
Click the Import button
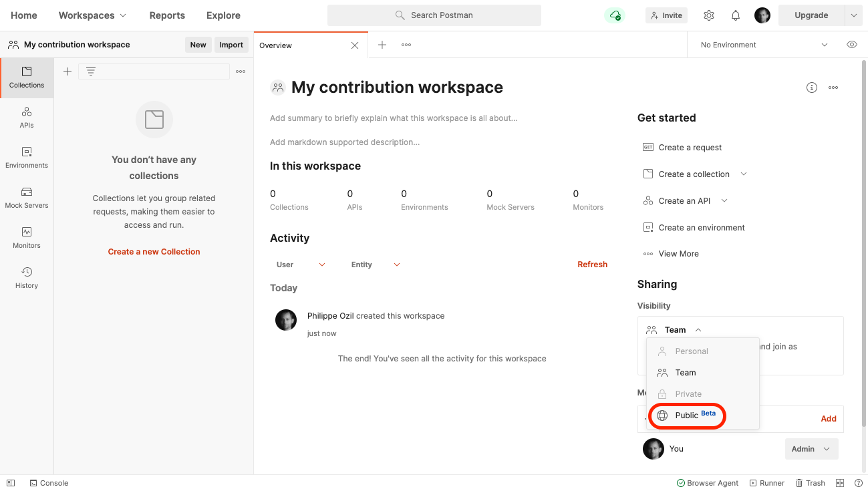[x=231, y=45]
